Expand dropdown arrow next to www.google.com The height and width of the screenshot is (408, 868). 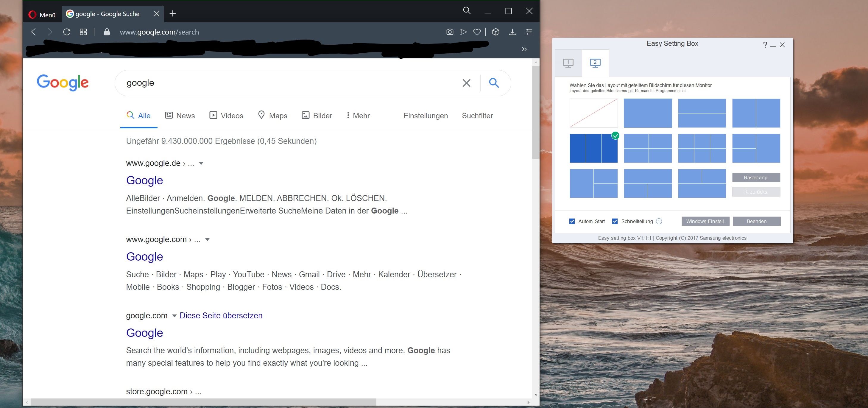[208, 239]
